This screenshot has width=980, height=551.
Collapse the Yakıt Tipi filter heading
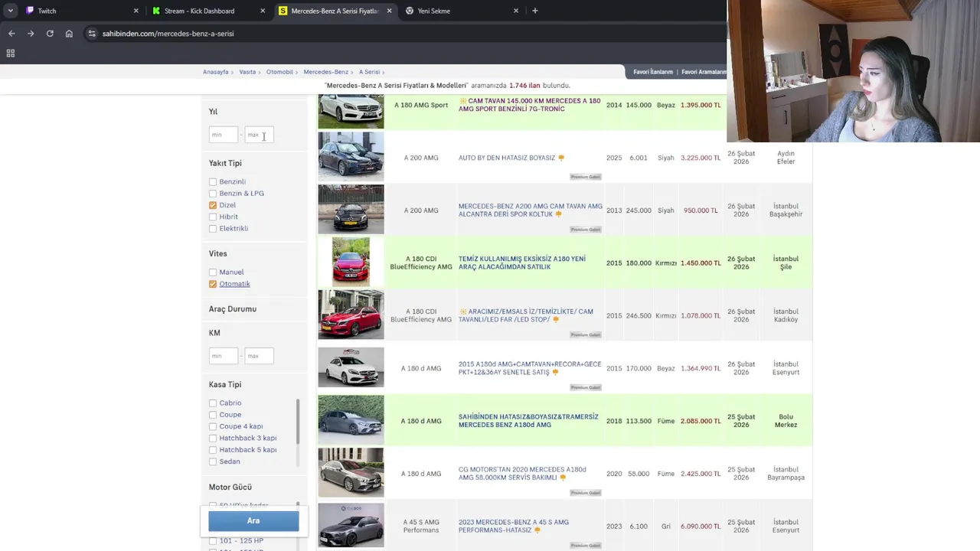coord(225,163)
